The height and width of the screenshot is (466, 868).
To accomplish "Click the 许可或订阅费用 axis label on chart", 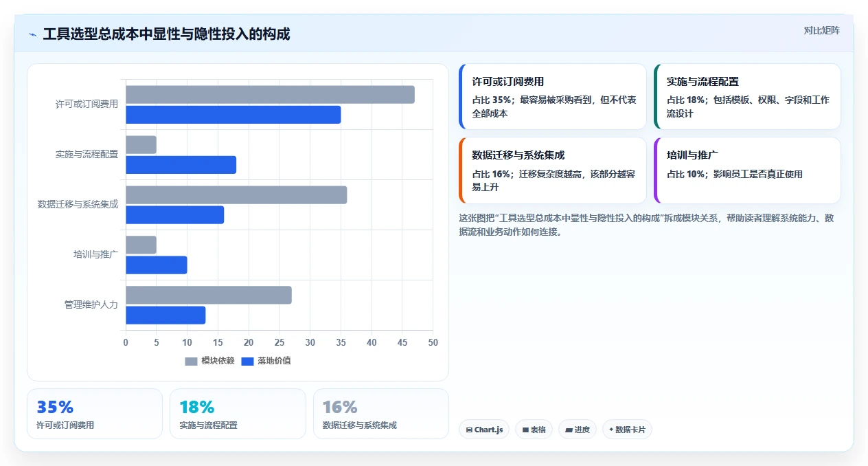I will tap(87, 104).
